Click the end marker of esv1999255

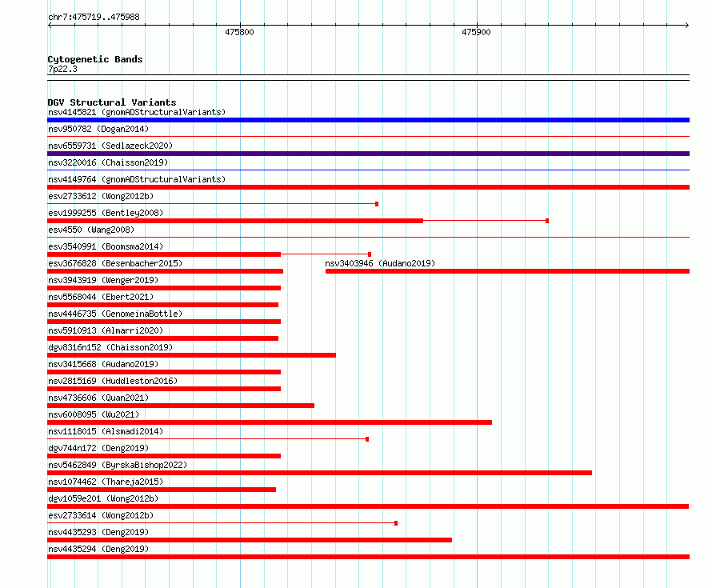[x=547, y=221]
